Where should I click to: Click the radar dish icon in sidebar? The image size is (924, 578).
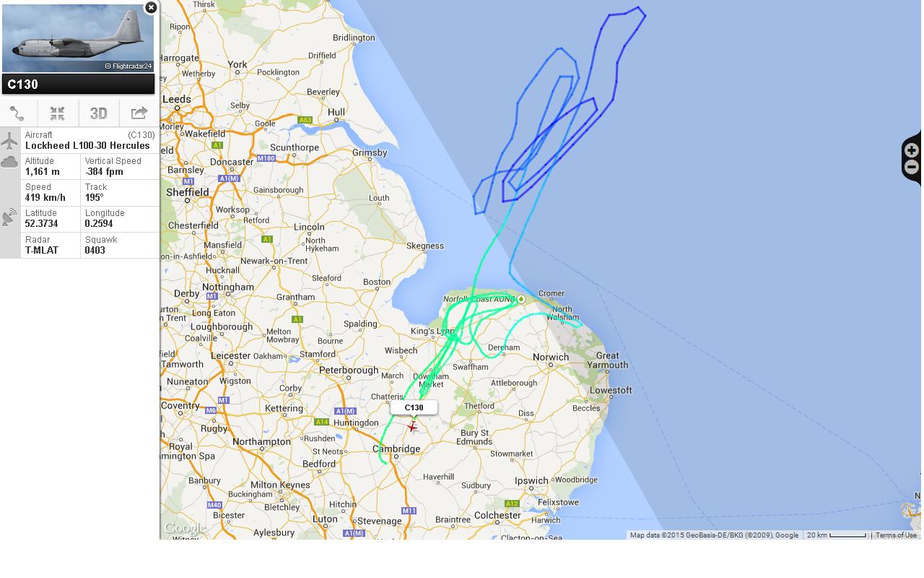[9, 217]
